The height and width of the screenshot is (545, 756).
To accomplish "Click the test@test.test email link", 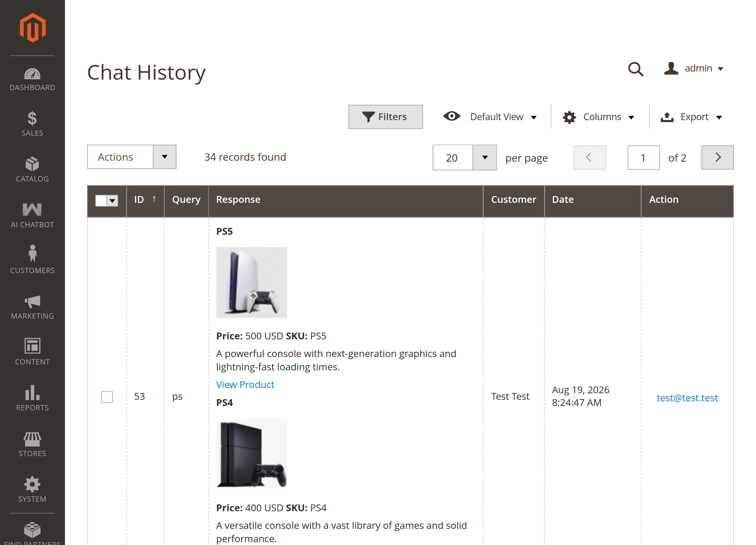I will coord(687,398).
